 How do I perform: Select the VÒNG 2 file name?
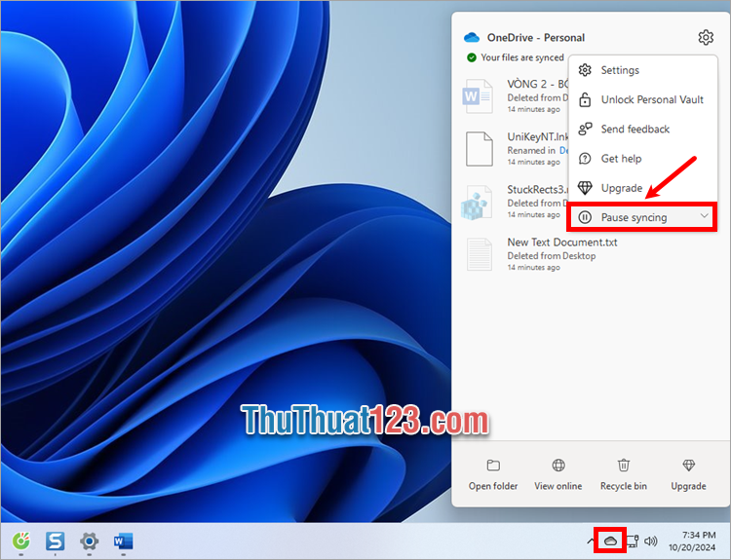click(537, 84)
